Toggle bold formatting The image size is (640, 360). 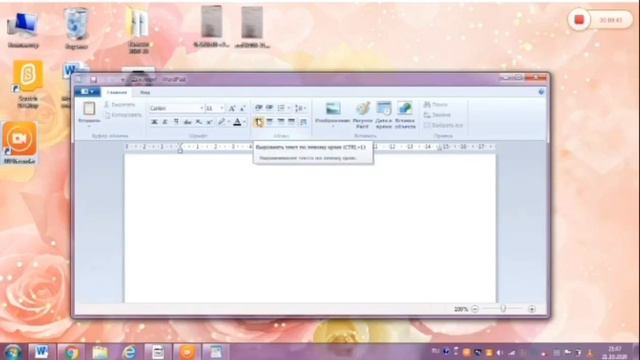coord(154,122)
